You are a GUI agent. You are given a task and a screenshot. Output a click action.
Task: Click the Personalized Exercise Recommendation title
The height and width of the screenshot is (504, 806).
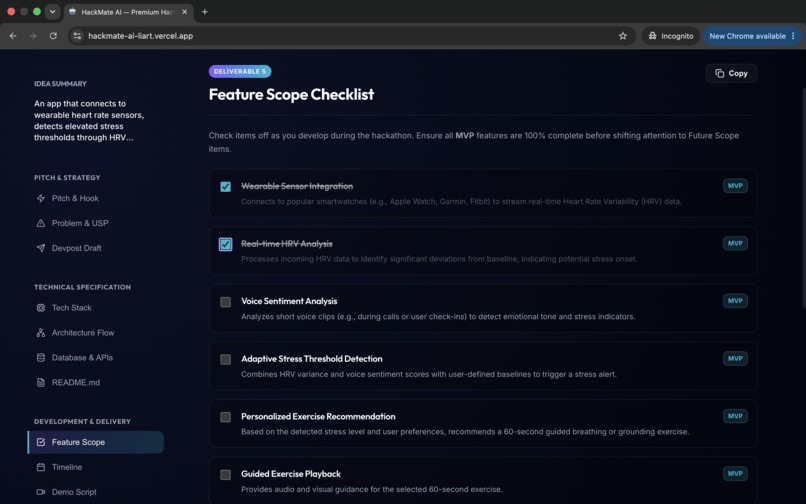(318, 417)
